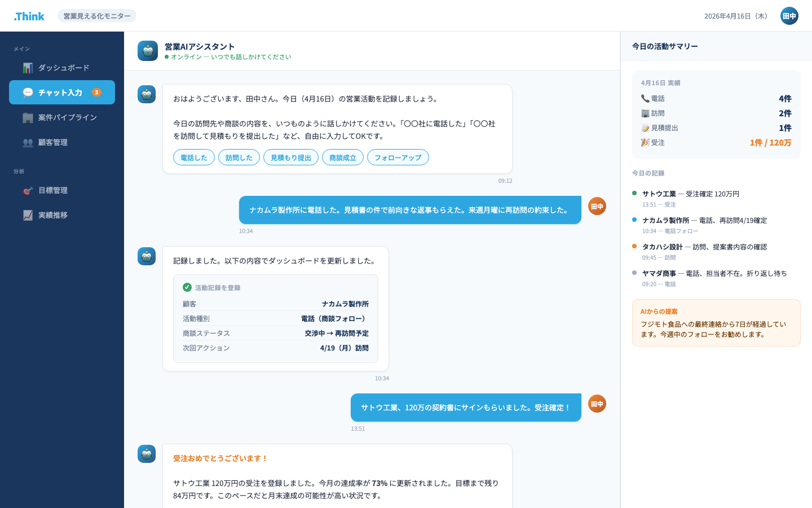The height and width of the screenshot is (508, 812).
Task: Click 4/19（月）訪問 next action value
Action: coord(345,348)
